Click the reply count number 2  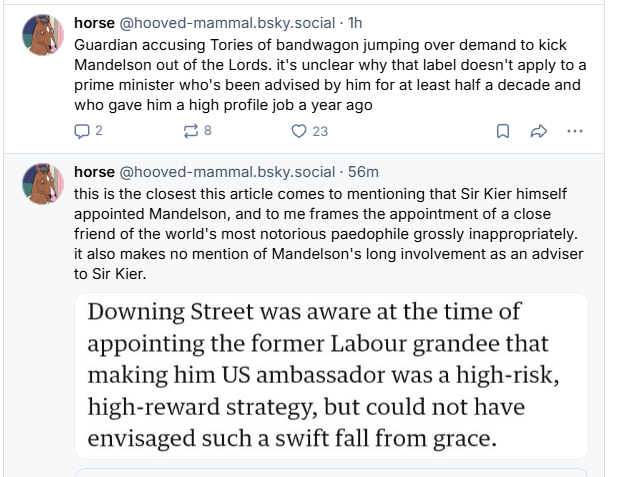tap(99, 130)
